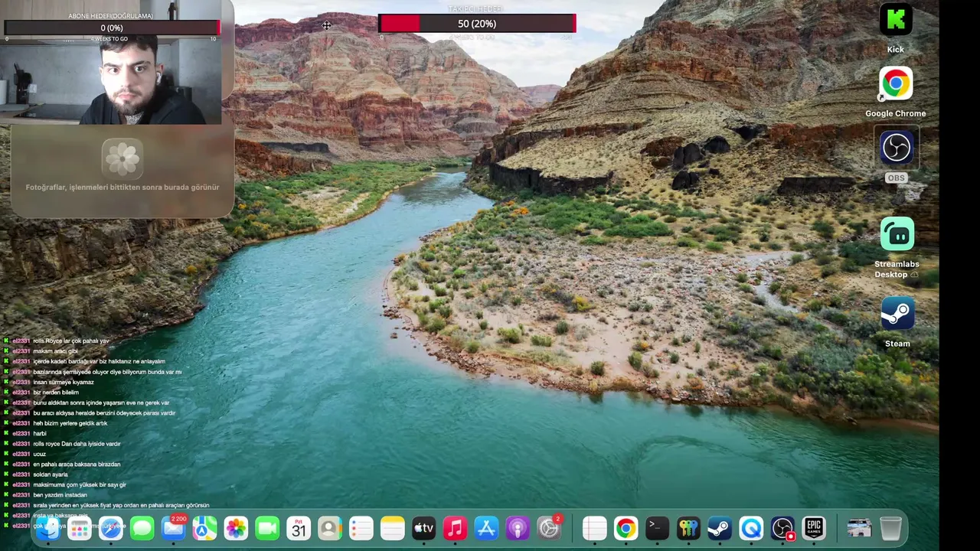
Task: Open Finder from the Dock
Action: [x=48, y=528]
